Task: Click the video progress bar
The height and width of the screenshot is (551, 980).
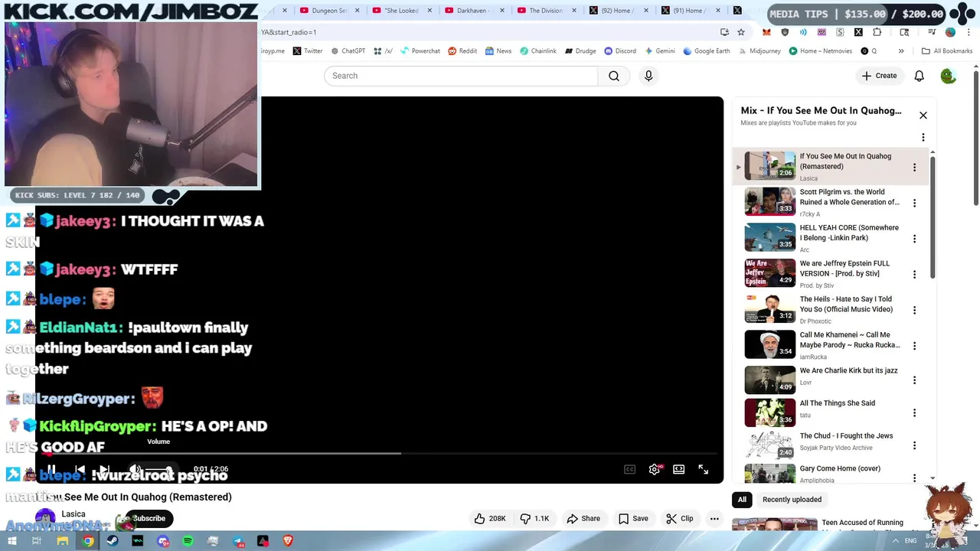Action: 380,453
